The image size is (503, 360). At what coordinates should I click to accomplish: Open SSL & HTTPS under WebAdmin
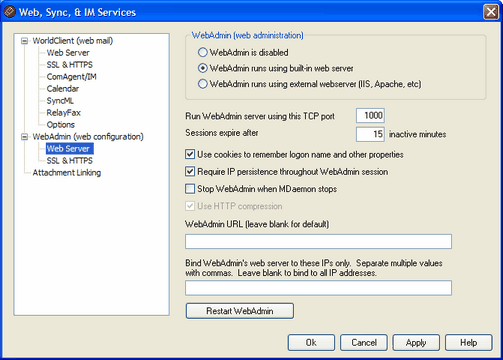(x=70, y=161)
